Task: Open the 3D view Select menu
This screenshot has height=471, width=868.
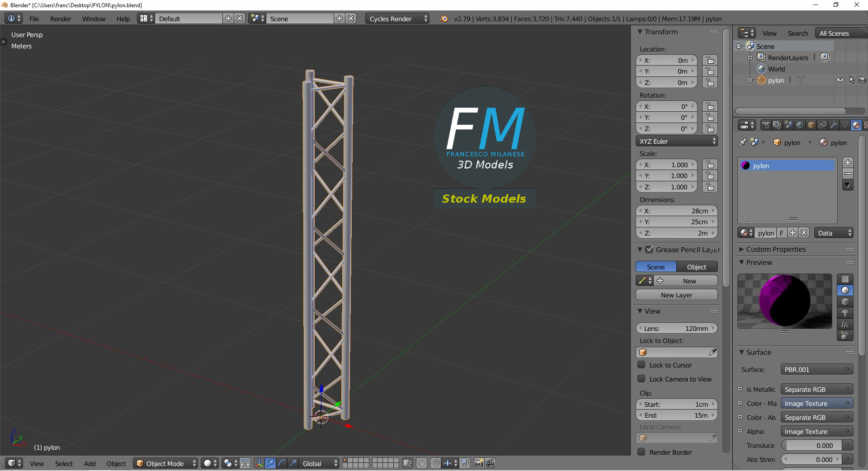Action: 64,463
